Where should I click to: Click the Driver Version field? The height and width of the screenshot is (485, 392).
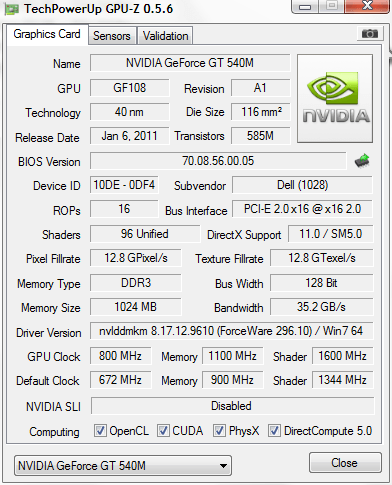tap(231, 331)
